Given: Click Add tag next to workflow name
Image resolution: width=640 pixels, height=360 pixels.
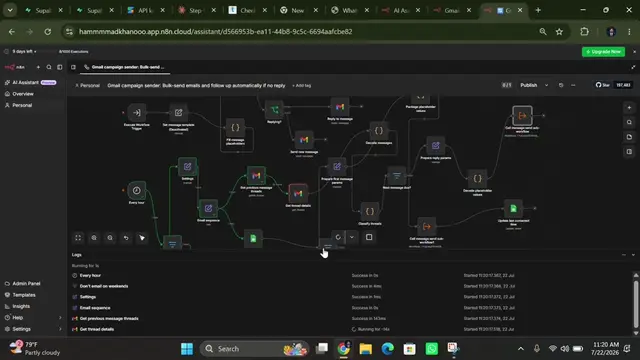Looking at the screenshot, I should 302,85.
